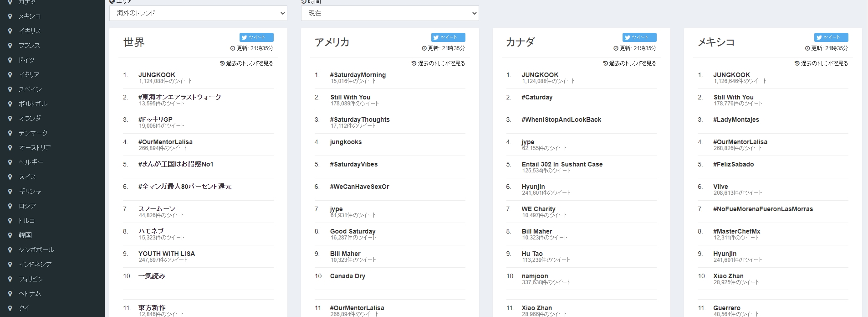Open the 海外のトレンド area dropdown

198,13
